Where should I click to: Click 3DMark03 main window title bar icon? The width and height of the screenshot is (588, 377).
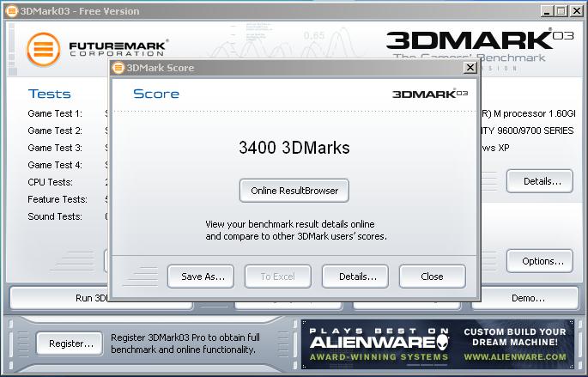[x=12, y=11]
